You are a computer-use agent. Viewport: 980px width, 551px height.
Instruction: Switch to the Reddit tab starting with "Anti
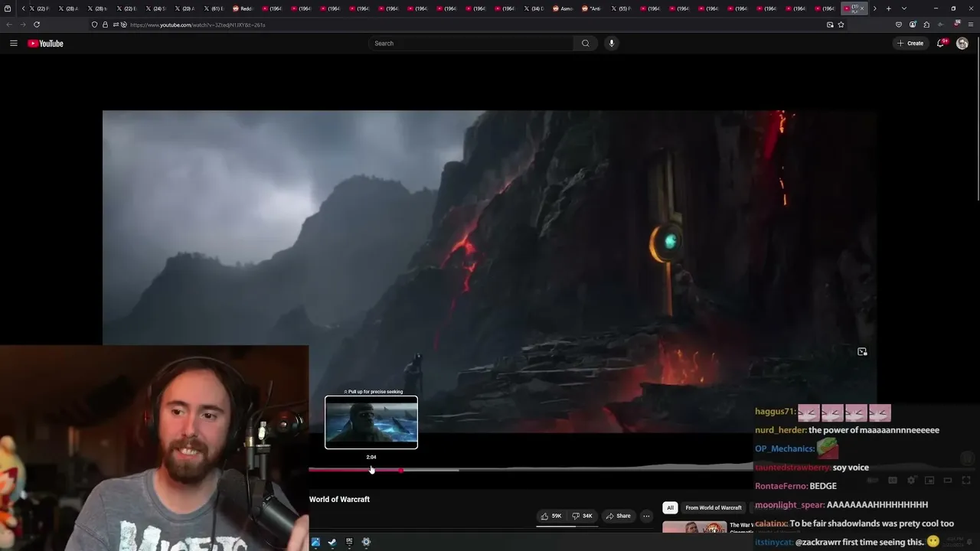click(x=592, y=8)
